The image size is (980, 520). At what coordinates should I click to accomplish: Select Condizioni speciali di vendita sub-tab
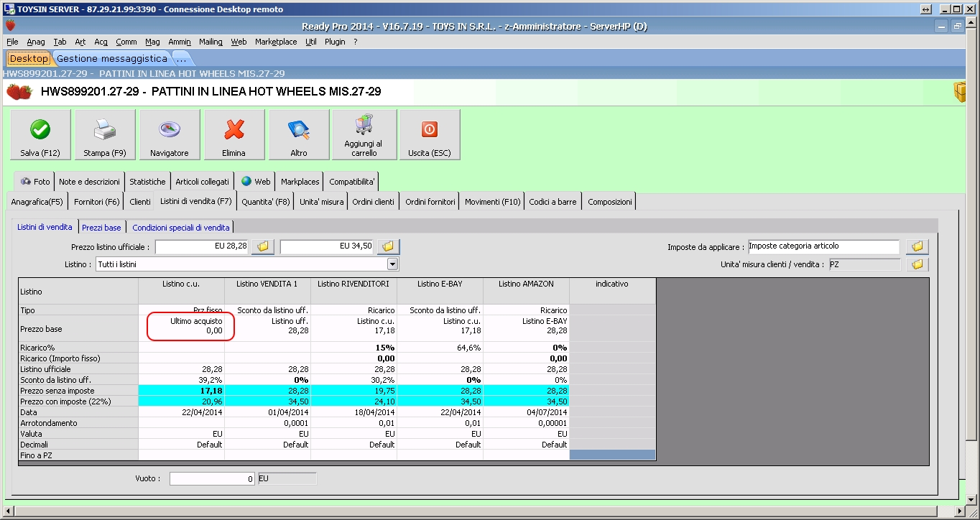(x=181, y=228)
